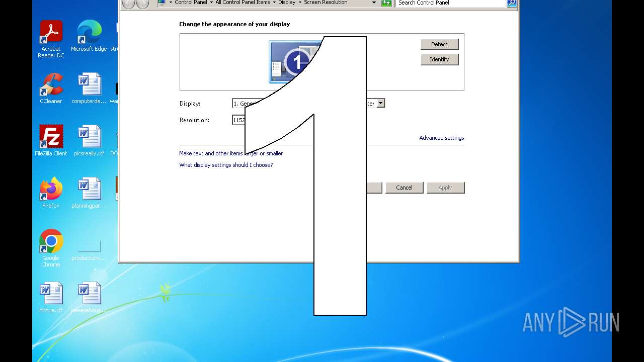644x362 pixels.
Task: Launch Firefox from desktop shortcut
Action: pos(51,193)
